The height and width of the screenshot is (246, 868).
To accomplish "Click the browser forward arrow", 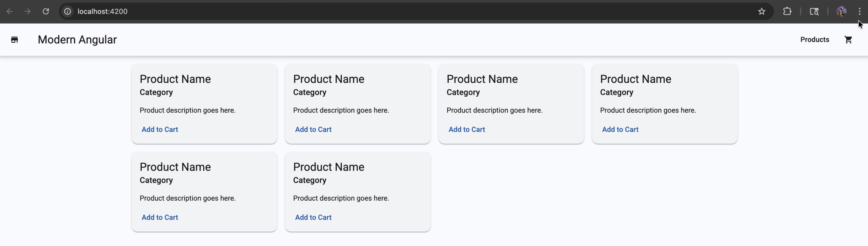I will 28,12.
